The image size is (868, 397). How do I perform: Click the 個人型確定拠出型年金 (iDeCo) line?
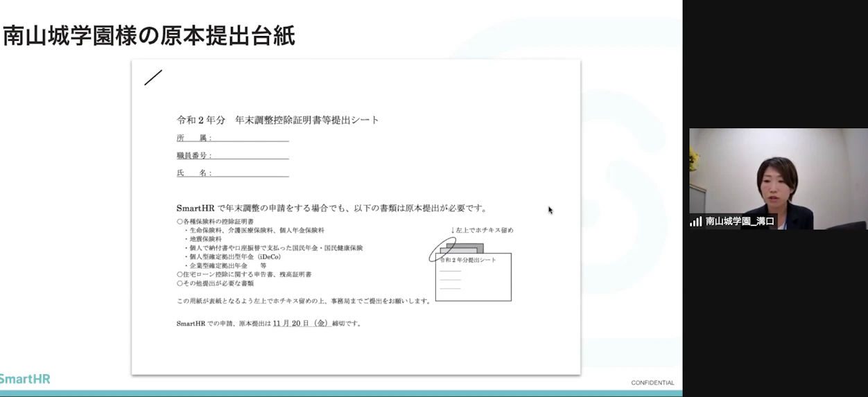[x=232, y=257]
